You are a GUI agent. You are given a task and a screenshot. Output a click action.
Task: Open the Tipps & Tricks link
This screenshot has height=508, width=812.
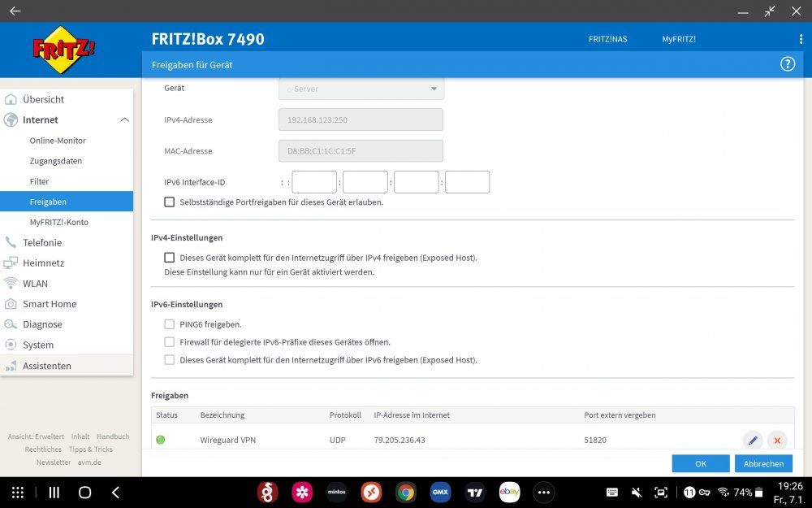point(91,449)
